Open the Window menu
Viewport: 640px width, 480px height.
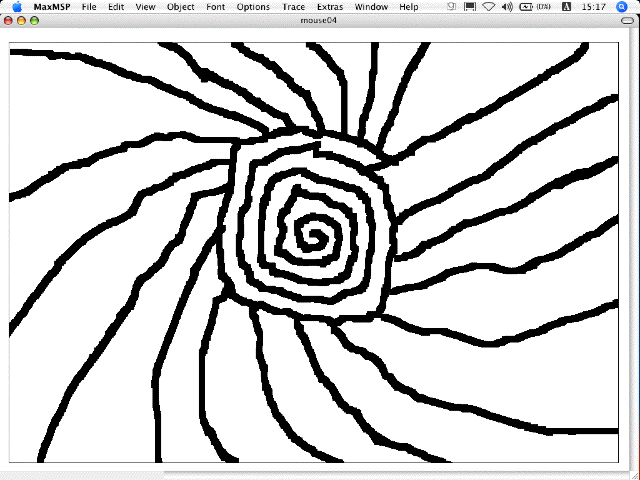click(371, 7)
